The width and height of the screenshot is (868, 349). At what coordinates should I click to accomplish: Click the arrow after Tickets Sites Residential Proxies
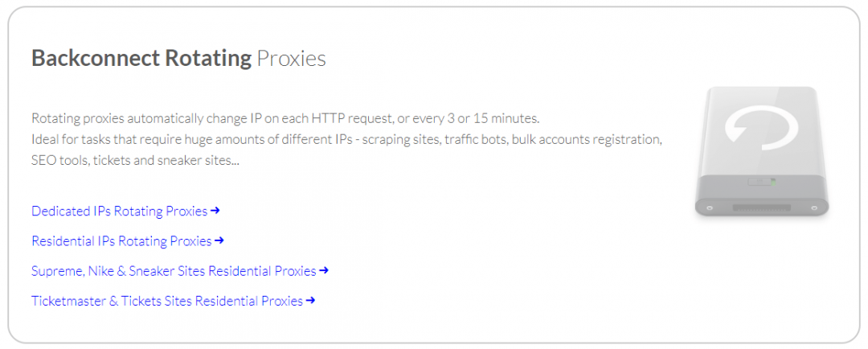tap(310, 301)
